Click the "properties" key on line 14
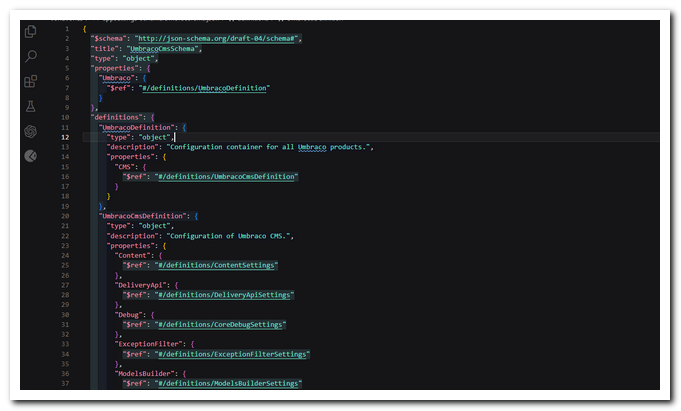The height and width of the screenshot is (411, 681). (131, 157)
